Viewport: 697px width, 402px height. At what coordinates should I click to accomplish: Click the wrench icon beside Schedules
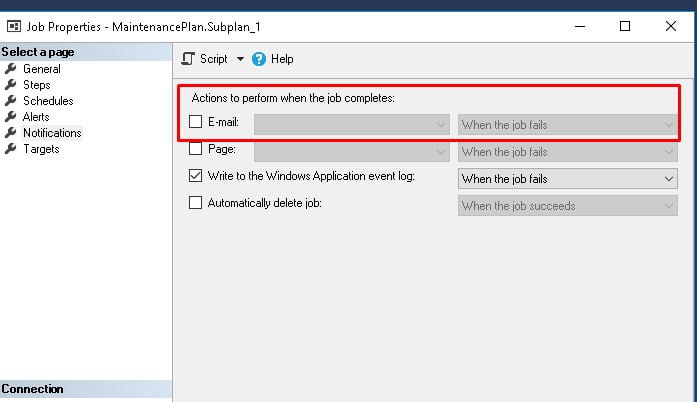click(11, 100)
